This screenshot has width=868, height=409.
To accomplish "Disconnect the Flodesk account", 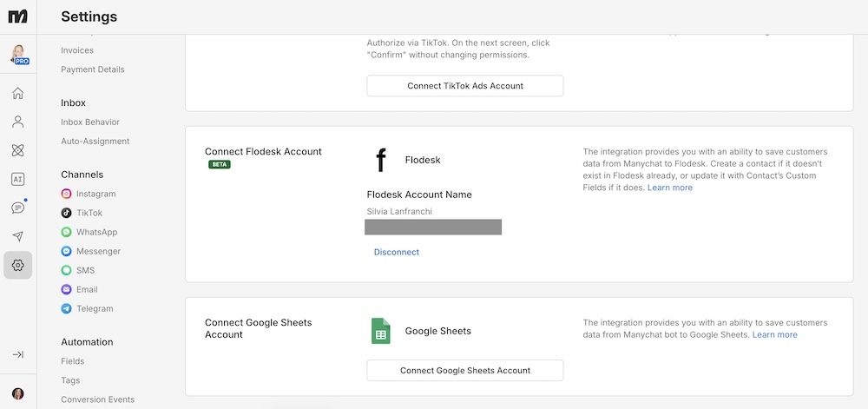I will click(x=396, y=253).
